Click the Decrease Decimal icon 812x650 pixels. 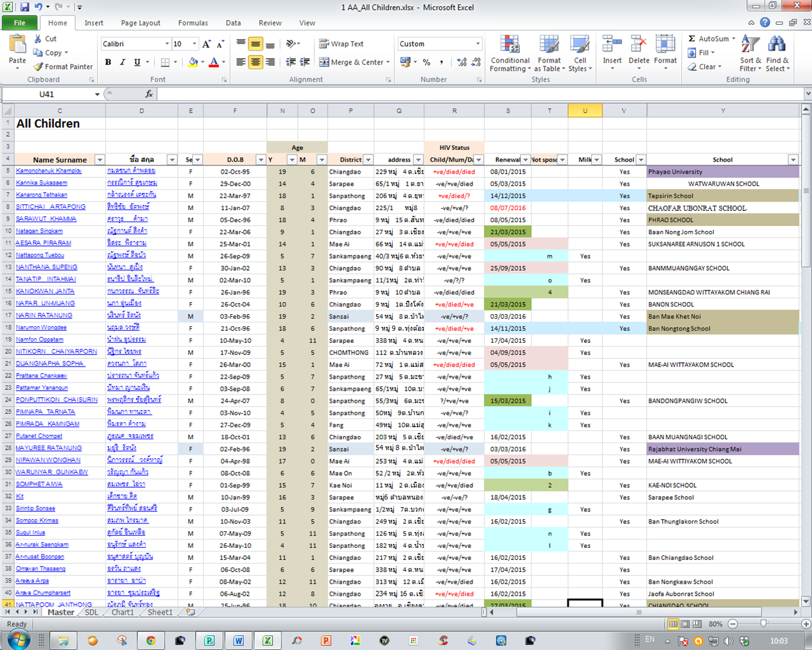[476, 63]
